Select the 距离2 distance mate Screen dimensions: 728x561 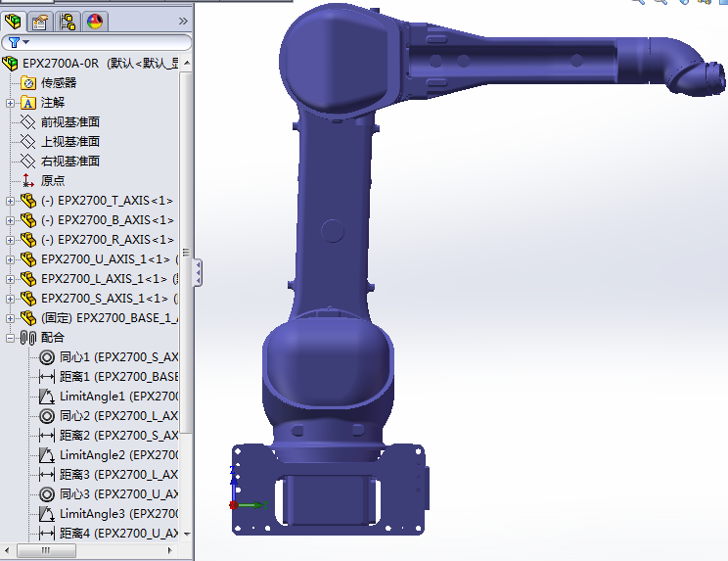109,435
